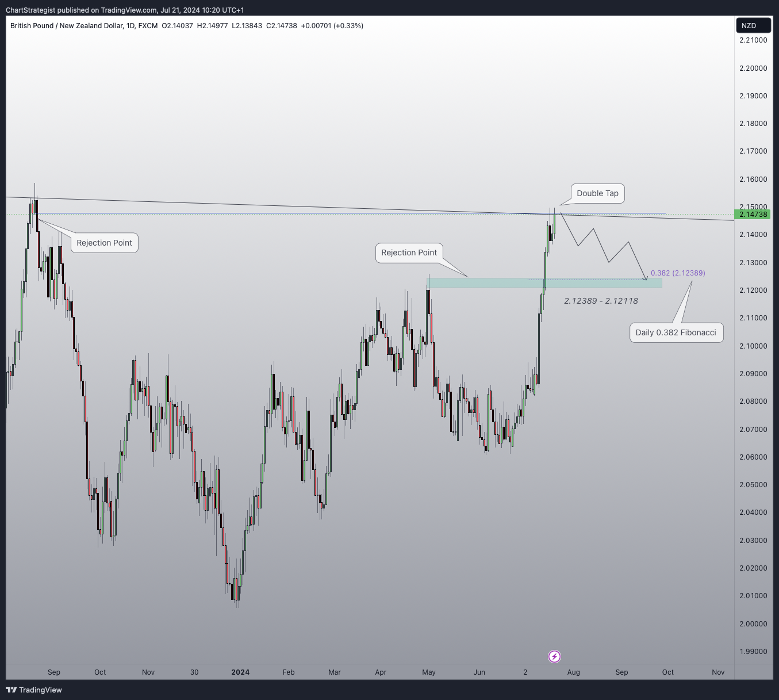The width and height of the screenshot is (779, 700).
Task: Click the 2.10000 price axis label
Action: pos(753,346)
